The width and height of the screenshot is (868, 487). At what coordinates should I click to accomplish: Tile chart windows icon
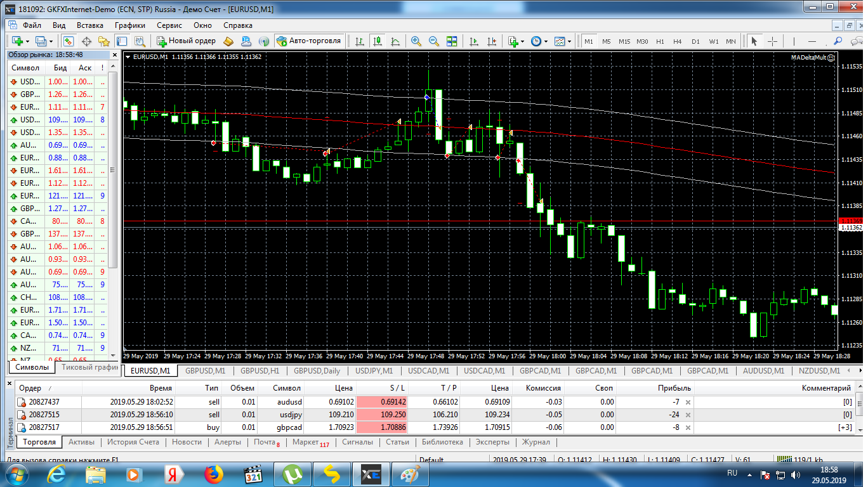(x=452, y=41)
